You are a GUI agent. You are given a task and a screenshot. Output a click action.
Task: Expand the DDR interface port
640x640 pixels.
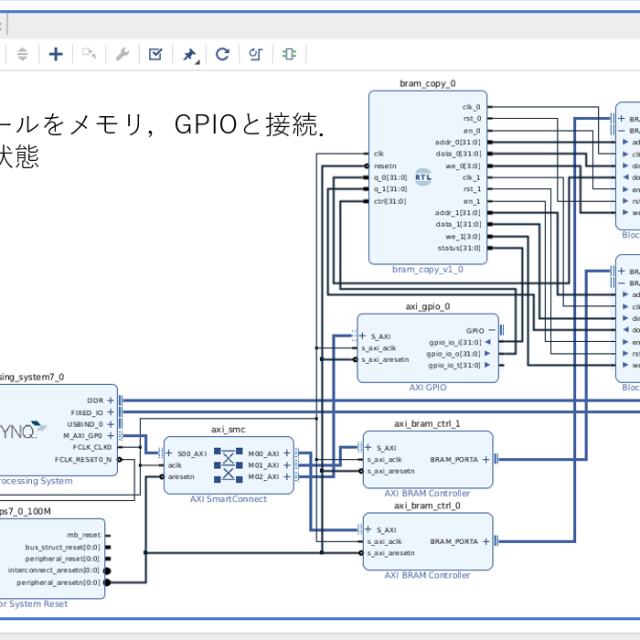click(111, 400)
